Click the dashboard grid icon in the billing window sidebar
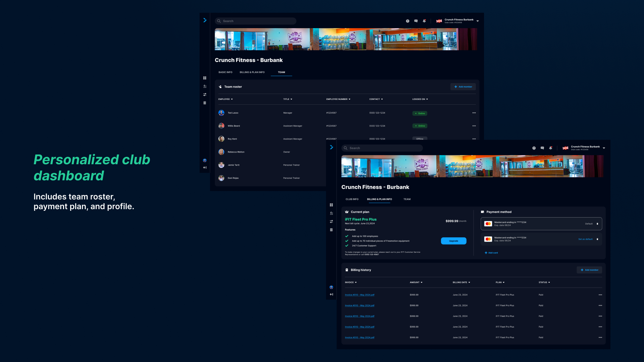This screenshot has height=362, width=644. (331, 205)
